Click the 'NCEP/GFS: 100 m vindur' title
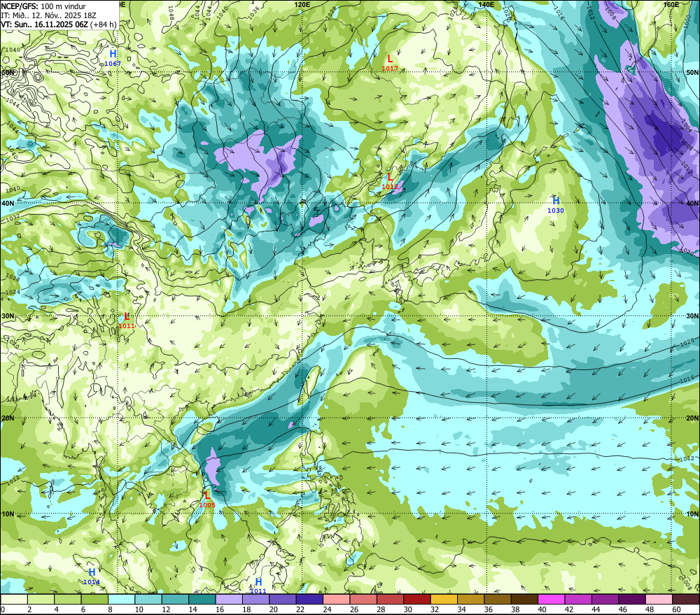700x615 pixels. [x=43, y=6]
